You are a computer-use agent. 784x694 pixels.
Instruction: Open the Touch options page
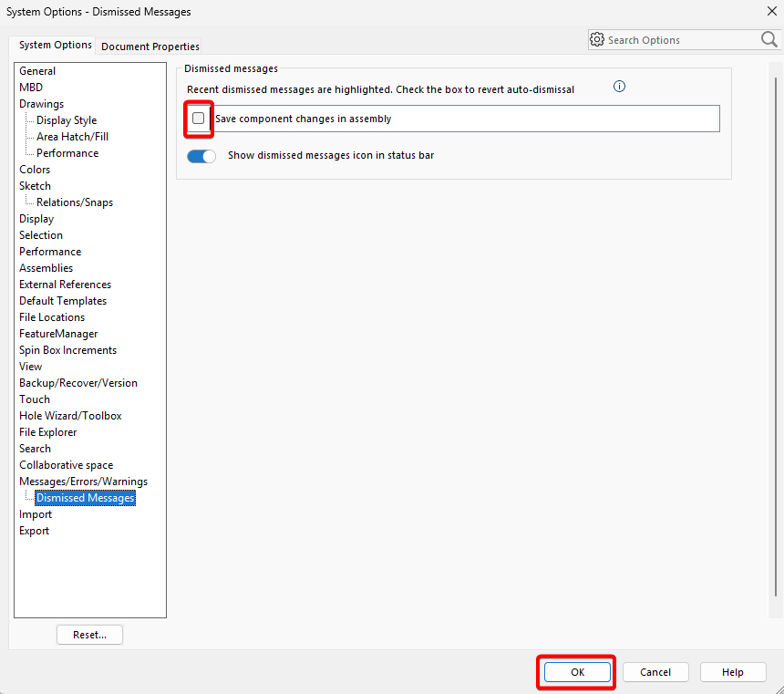[x=35, y=399]
